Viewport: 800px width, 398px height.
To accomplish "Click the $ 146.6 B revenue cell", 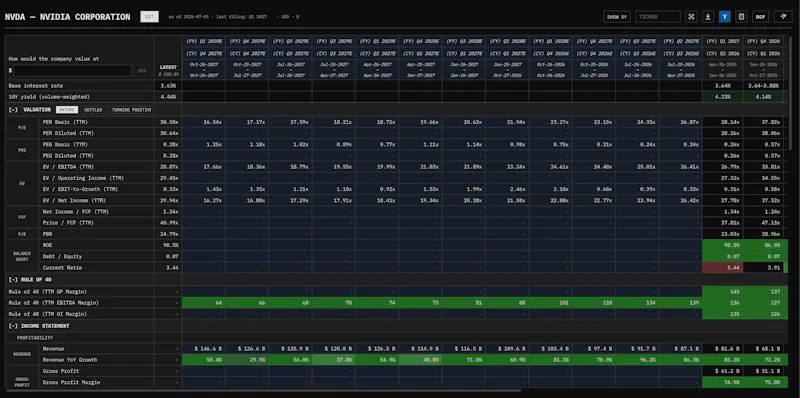I will point(204,349).
